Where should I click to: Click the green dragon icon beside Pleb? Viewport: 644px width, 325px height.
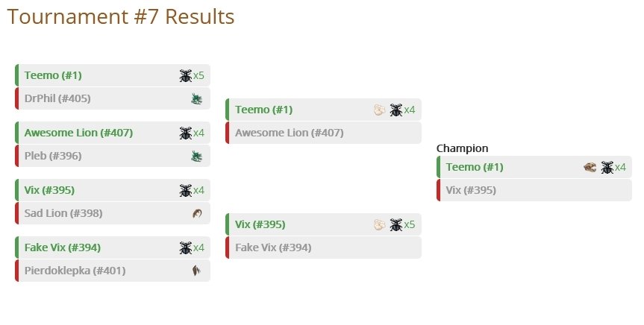tap(197, 156)
